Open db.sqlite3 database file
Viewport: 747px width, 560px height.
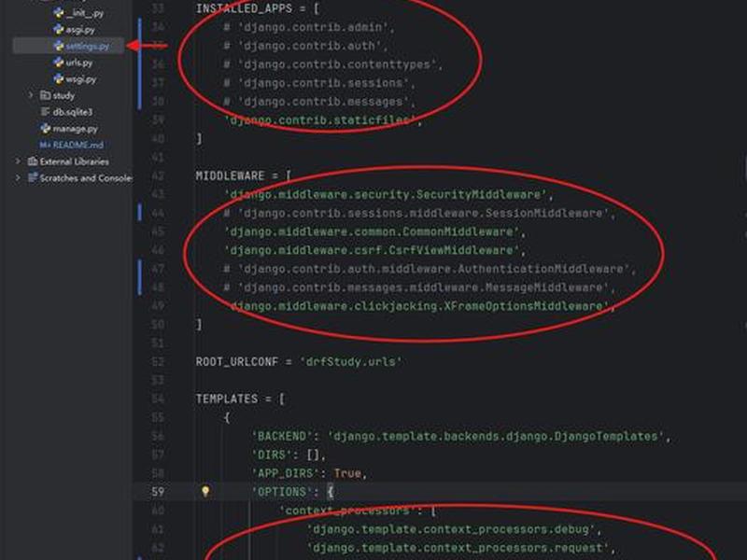point(73,112)
